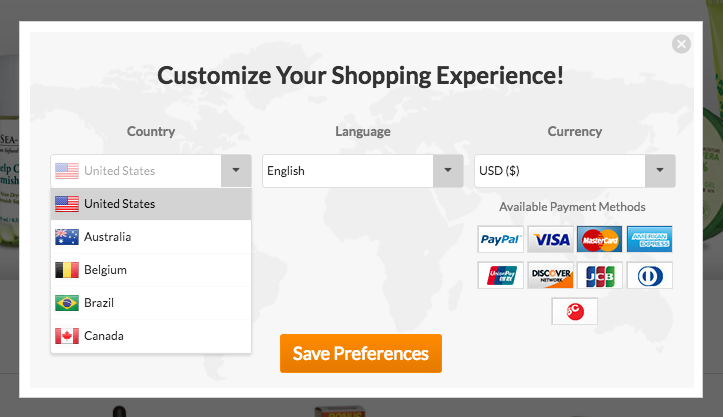Close the shopping preferences dialog
723x417 pixels.
(x=681, y=44)
